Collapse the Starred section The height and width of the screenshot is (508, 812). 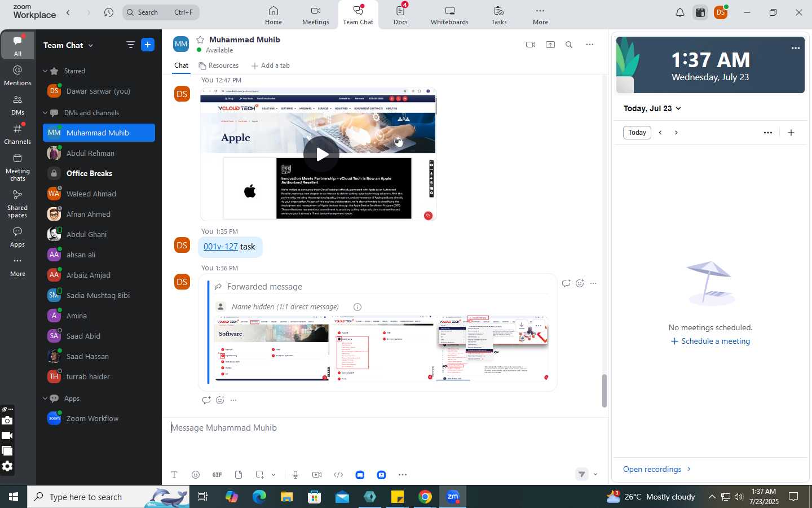click(x=45, y=71)
